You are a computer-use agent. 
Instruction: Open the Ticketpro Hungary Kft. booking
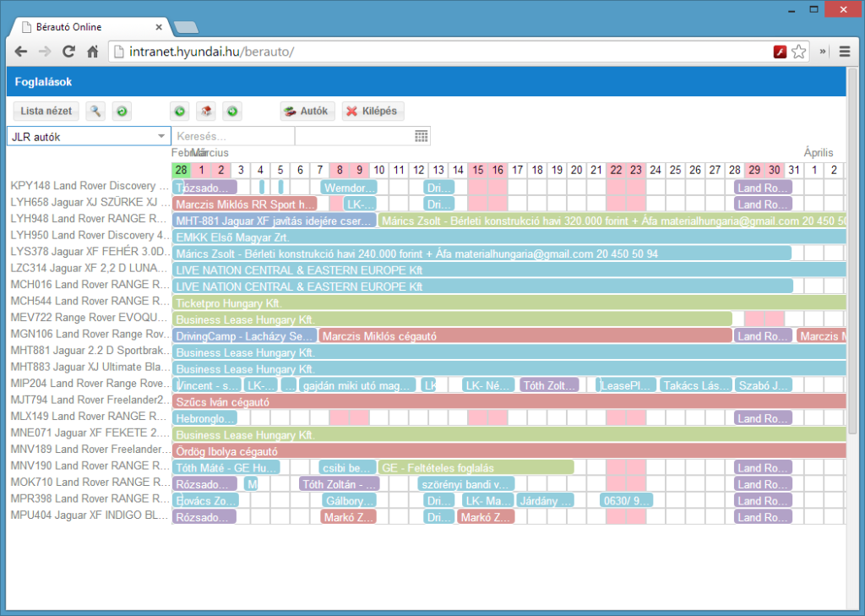[509, 303]
